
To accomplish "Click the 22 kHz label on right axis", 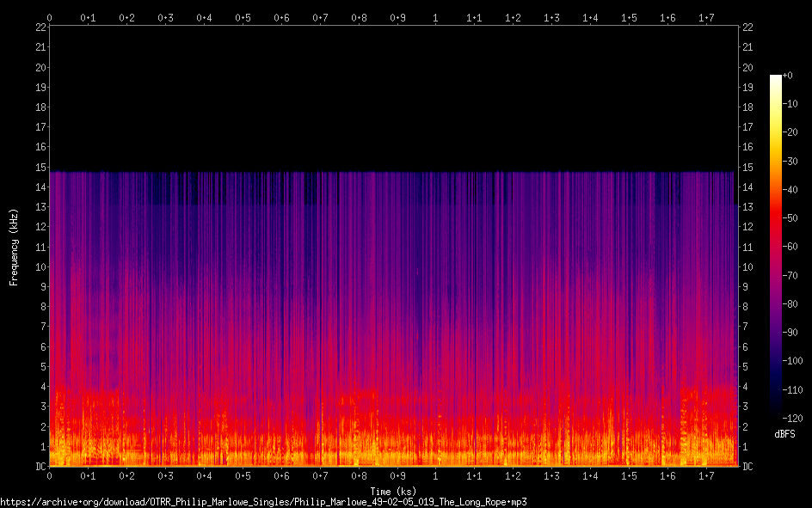I will [x=747, y=28].
